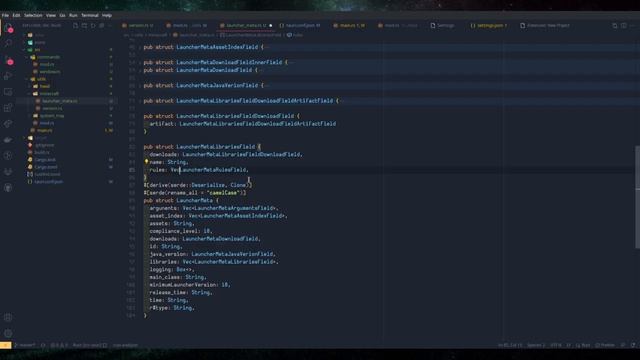The width and height of the screenshot is (640, 360).
Task: Switch to the version.rs editor tab
Action: click(x=138, y=25)
